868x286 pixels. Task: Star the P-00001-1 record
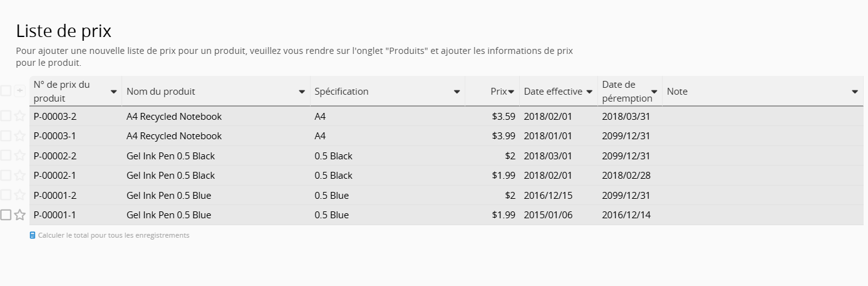tap(20, 215)
